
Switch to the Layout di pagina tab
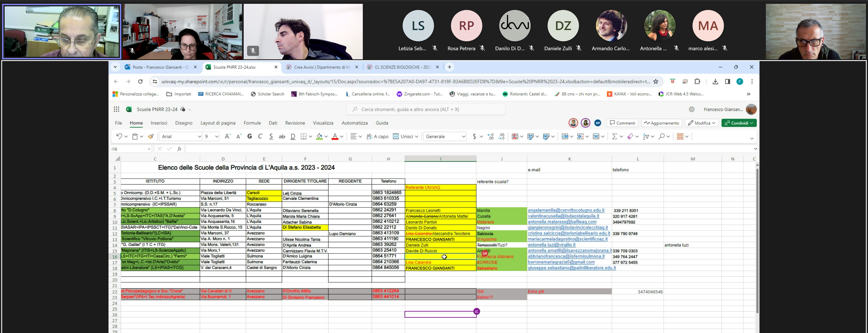pyautogui.click(x=218, y=123)
